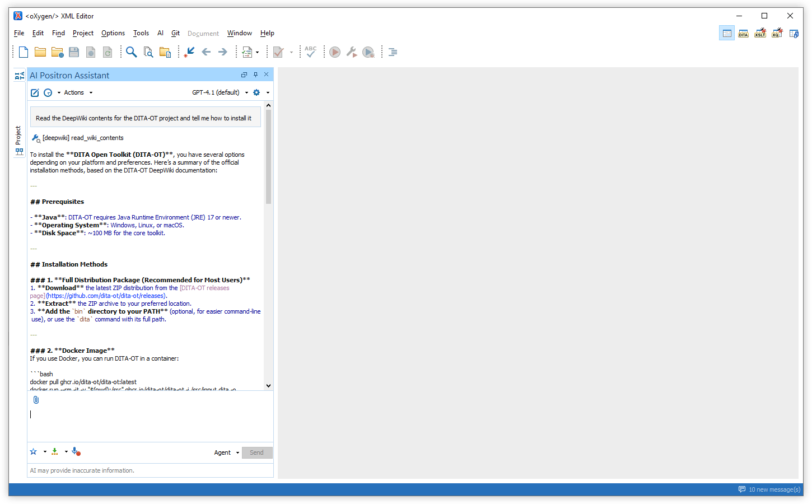Screen dimensions: 812x504
Task: Click into the chat message input field
Action: (150, 424)
